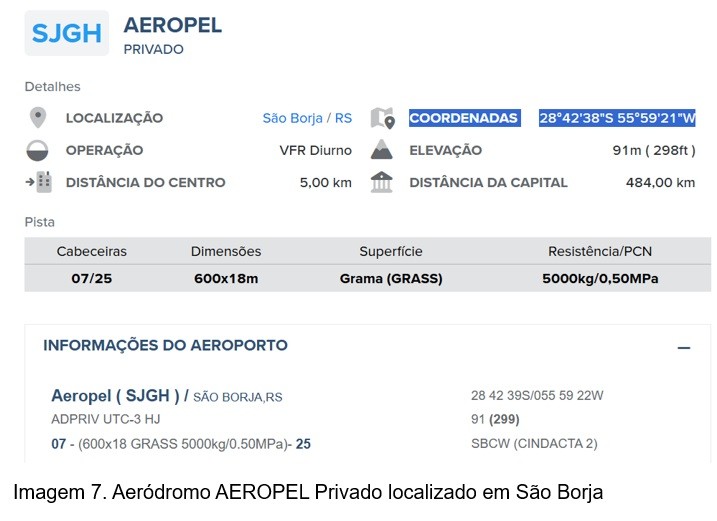Viewport: 717px width, 521px height.
Task: Click the highlighted COORDENADAS label
Action: [464, 118]
